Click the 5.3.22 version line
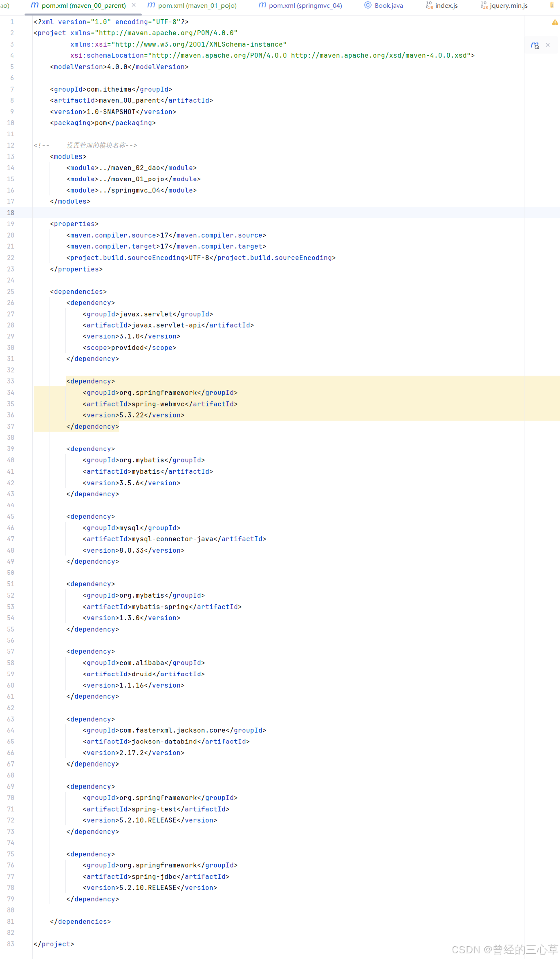 [134, 415]
